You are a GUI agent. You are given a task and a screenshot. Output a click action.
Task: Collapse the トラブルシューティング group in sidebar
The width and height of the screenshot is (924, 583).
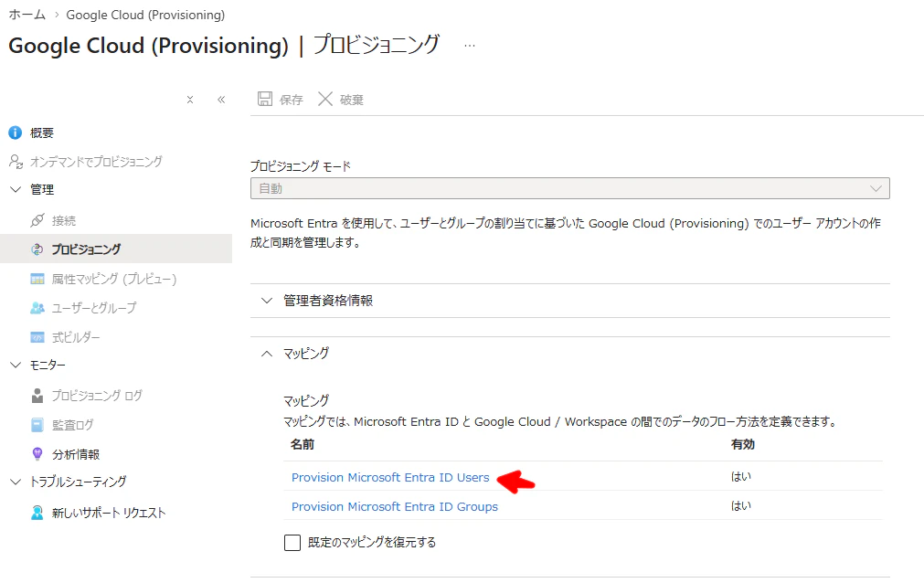coord(16,482)
